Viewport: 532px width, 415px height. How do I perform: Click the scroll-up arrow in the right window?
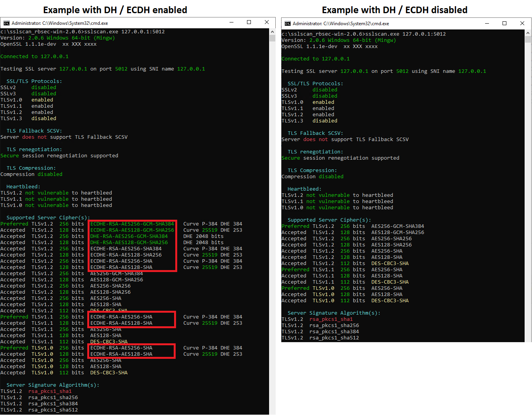(x=528, y=33)
